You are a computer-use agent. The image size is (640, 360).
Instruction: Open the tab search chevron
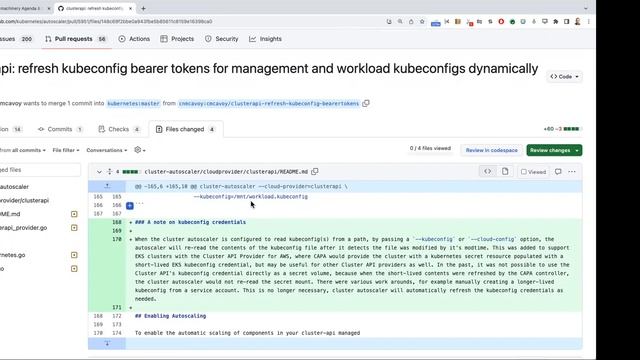coord(586,8)
